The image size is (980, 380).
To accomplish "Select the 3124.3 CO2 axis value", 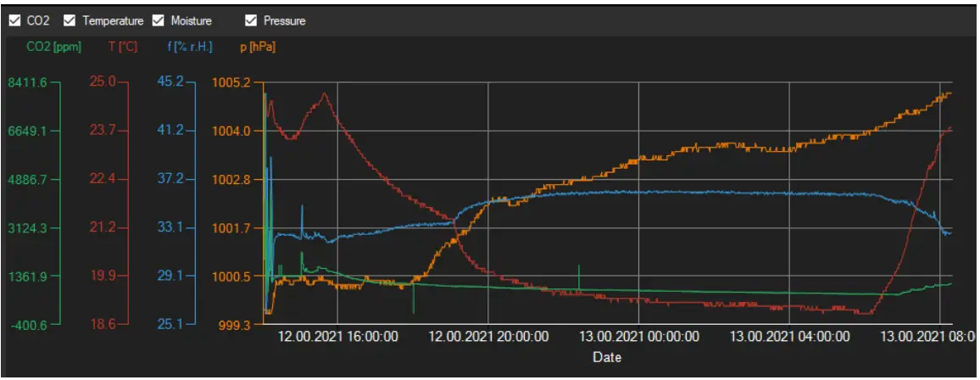I will tap(26, 227).
